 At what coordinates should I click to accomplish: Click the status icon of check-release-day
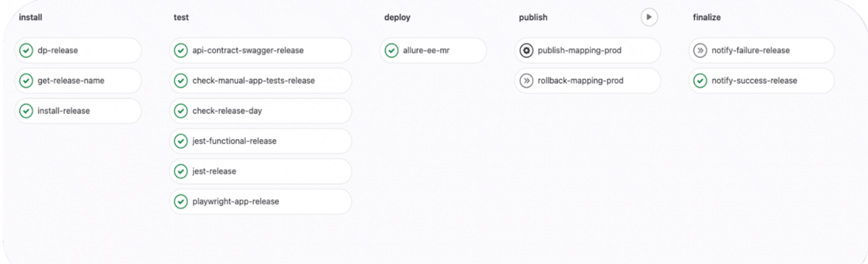pos(180,111)
